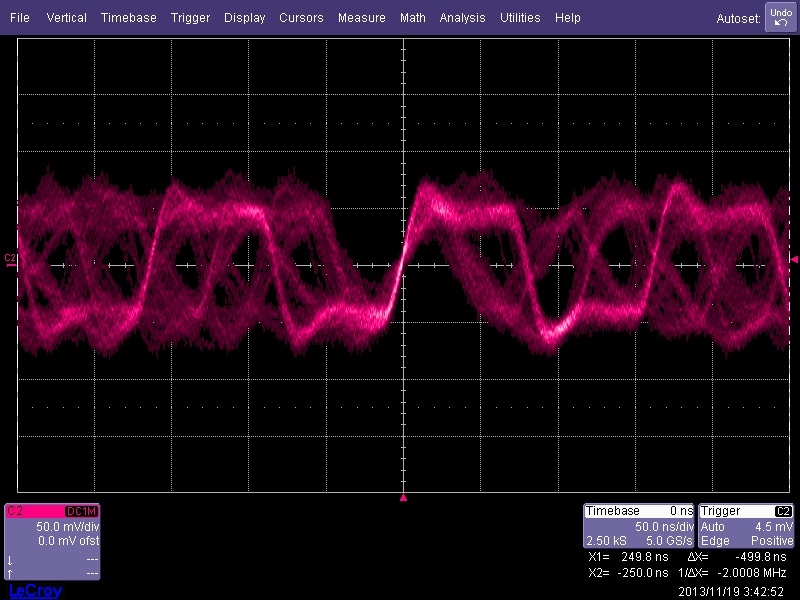Open the Display menu

click(244, 18)
